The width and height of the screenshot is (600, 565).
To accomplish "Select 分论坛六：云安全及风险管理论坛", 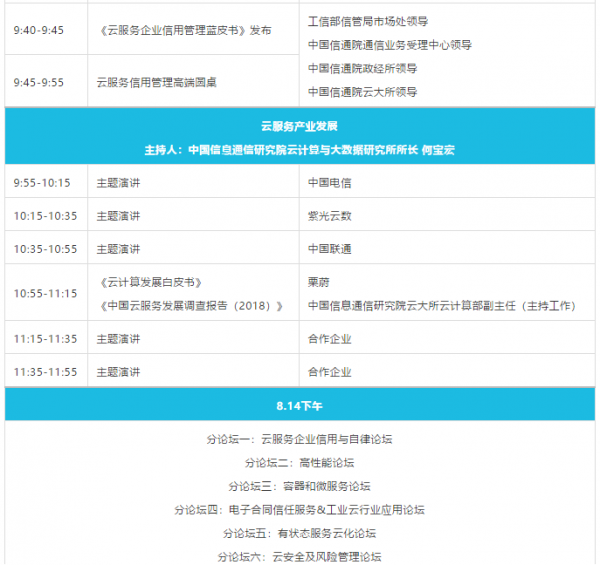I will coord(299,556).
